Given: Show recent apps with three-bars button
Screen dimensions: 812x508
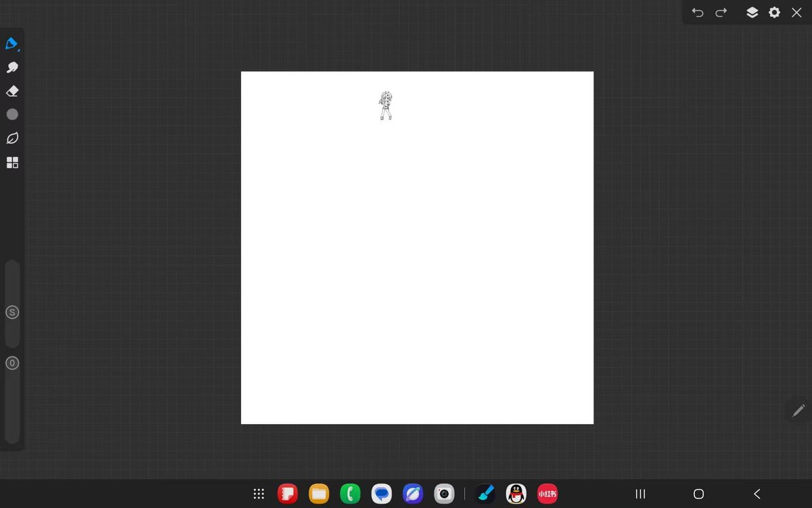Looking at the screenshot, I should click(x=640, y=494).
